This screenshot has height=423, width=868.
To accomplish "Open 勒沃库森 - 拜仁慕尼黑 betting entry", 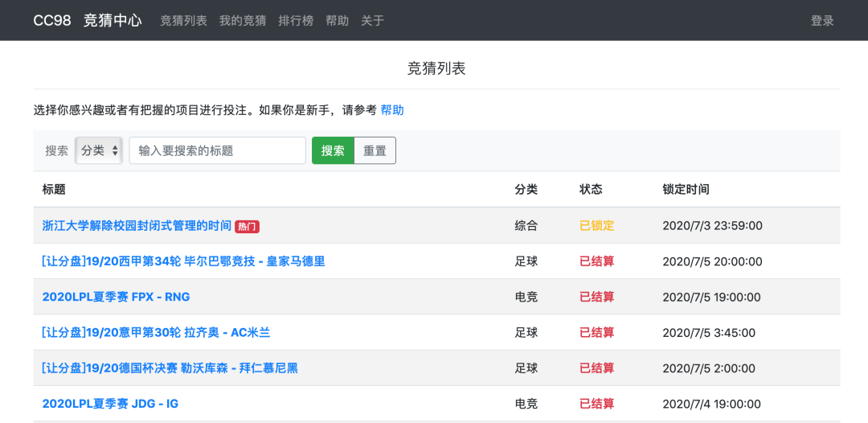I will point(170,368).
